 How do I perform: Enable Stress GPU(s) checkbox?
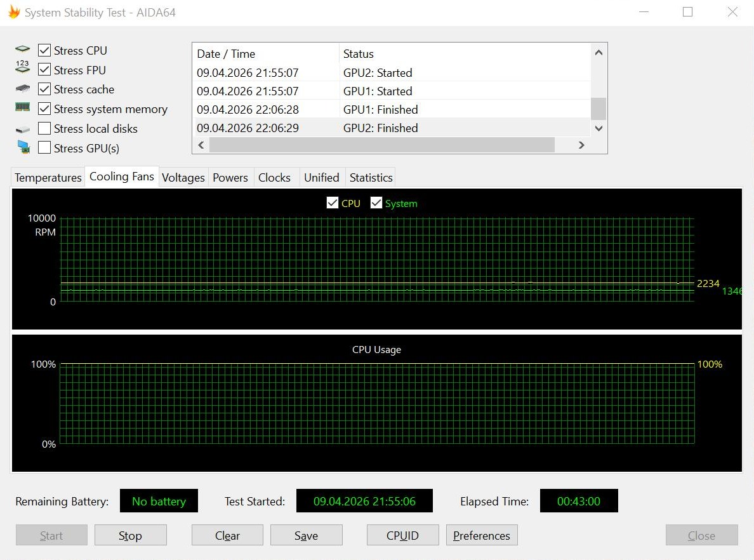point(44,147)
